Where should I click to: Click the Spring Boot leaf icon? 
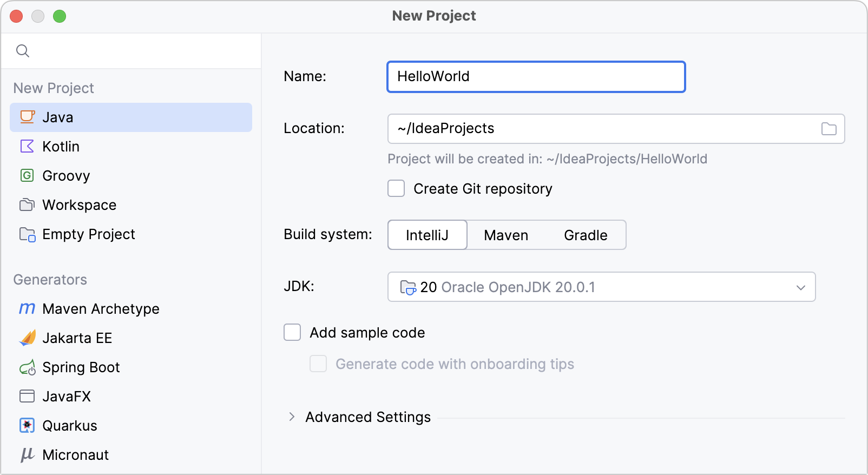pos(28,367)
